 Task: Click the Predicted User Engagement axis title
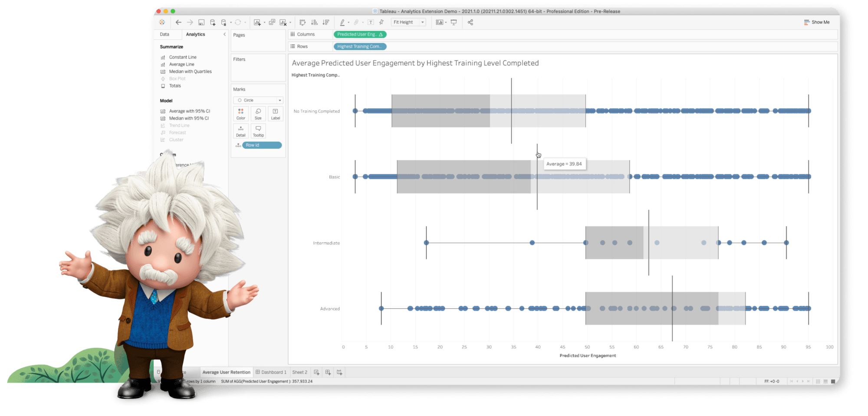click(x=588, y=356)
